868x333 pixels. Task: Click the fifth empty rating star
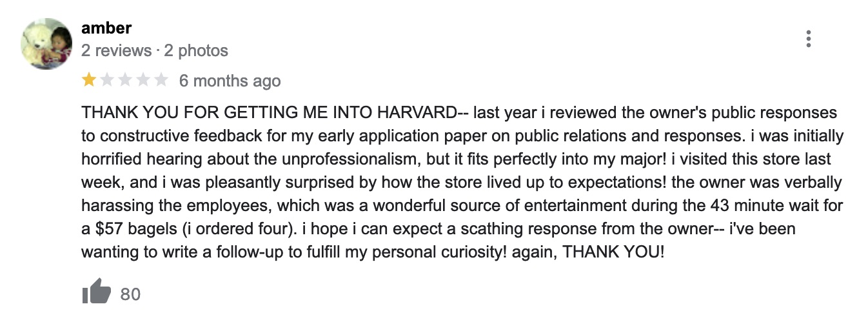(161, 80)
